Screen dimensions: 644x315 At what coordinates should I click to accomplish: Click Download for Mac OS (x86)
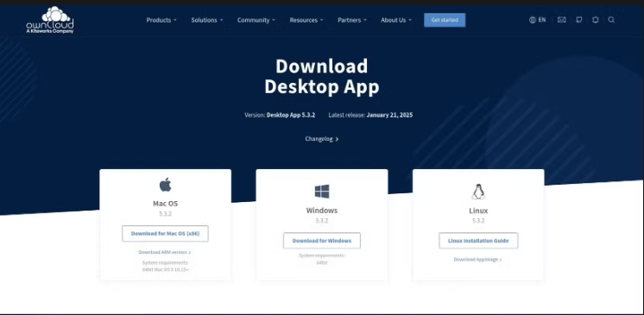pyautogui.click(x=165, y=234)
